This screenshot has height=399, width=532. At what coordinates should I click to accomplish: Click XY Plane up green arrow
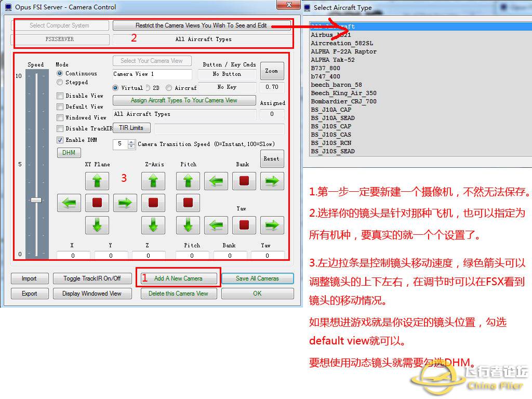97,181
